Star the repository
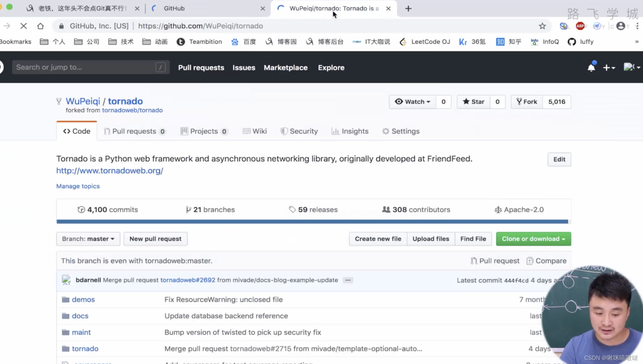The width and height of the screenshot is (643, 364). (x=474, y=102)
